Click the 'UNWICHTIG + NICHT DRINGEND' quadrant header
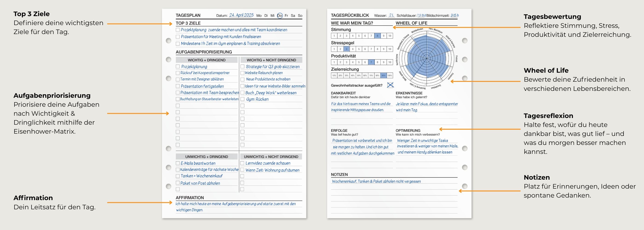Image resolution: width=644 pixels, height=230 pixels. click(x=271, y=157)
